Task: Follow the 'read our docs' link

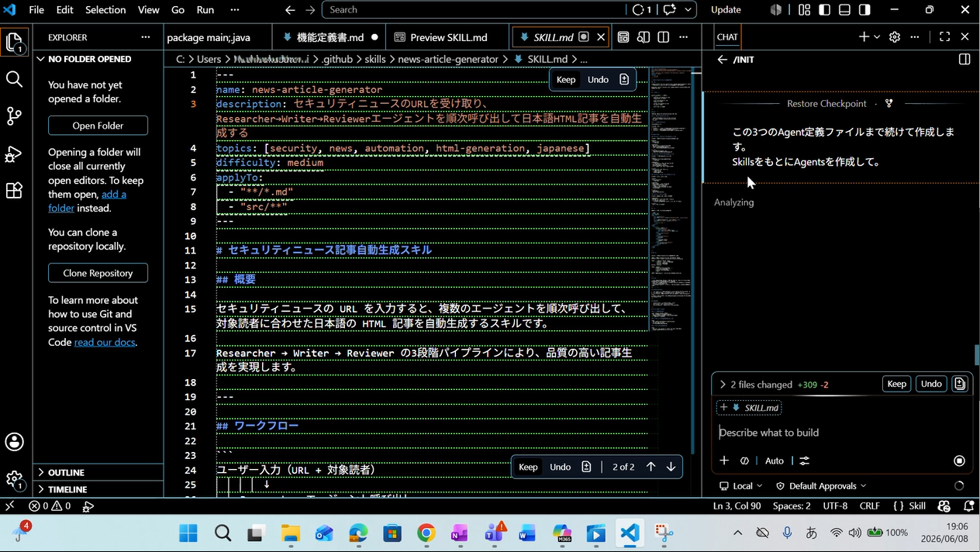Action: [x=105, y=342]
